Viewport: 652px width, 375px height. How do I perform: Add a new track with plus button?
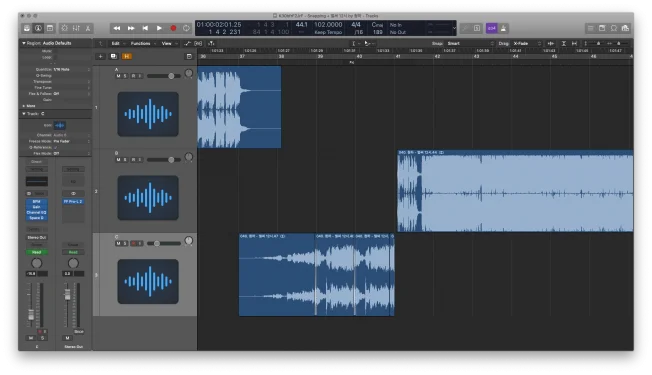click(100, 56)
